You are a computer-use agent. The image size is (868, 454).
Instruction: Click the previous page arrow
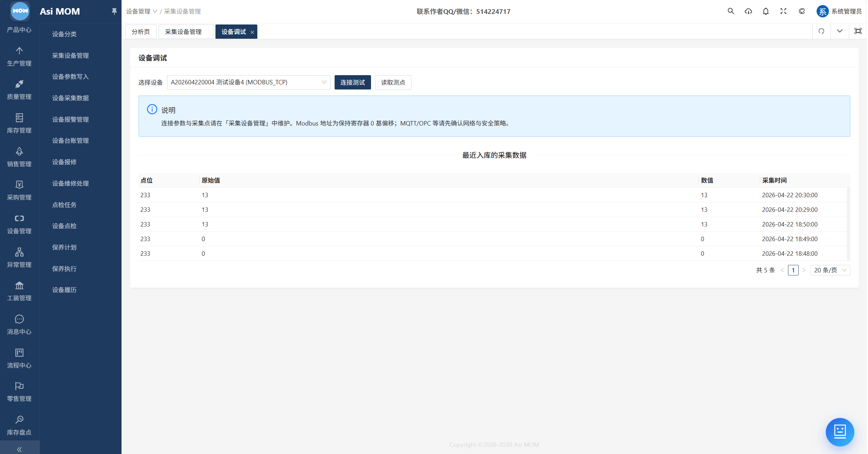point(782,270)
